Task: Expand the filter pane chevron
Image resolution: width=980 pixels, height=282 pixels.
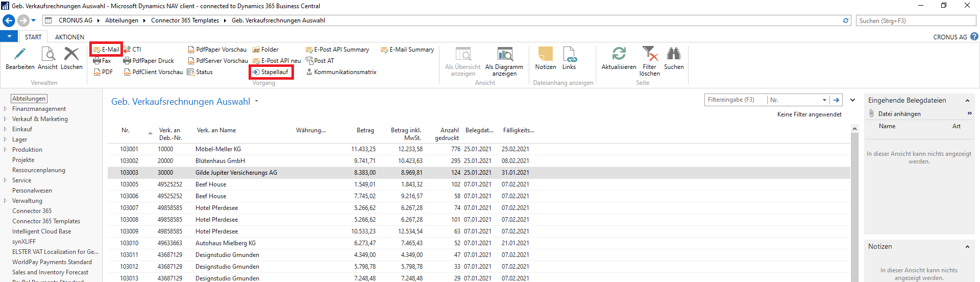Action: coord(852,100)
